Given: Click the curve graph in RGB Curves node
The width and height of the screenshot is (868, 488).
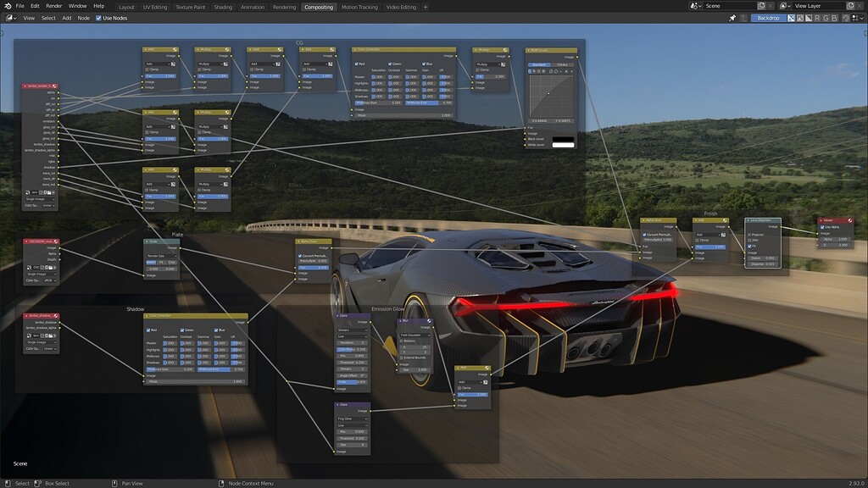Looking at the screenshot, I should click(551, 97).
